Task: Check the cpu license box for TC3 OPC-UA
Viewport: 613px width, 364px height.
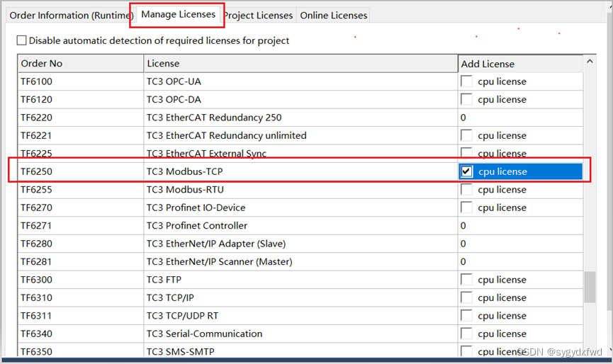Action: pyautogui.click(x=466, y=81)
